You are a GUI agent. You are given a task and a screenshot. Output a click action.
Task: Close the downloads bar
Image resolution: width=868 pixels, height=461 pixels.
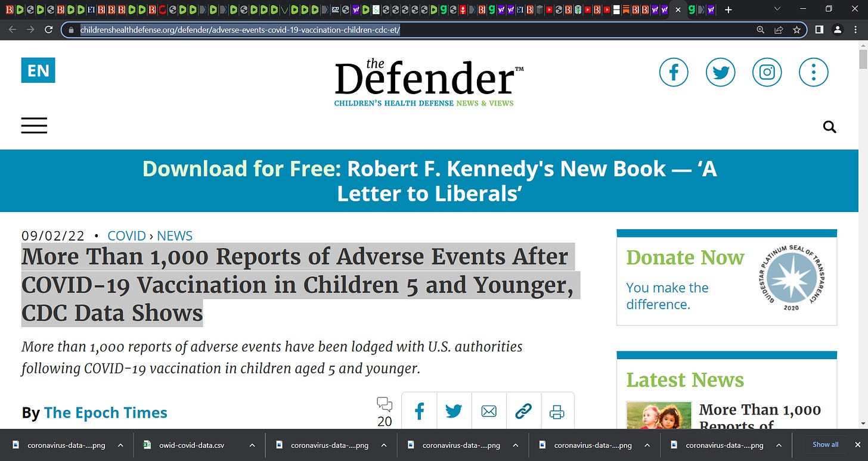(x=858, y=445)
